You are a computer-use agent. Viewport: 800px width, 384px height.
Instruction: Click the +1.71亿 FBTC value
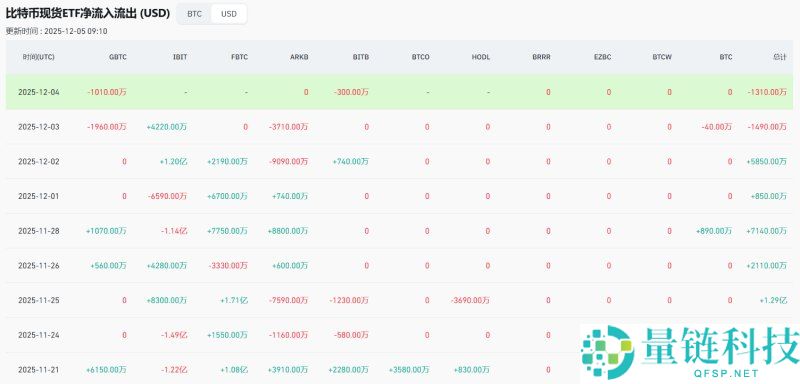(234, 300)
